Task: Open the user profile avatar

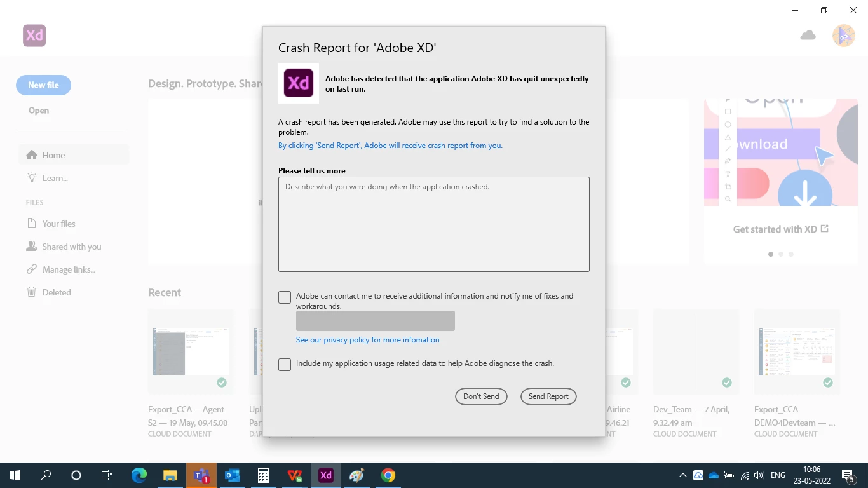Action: (x=844, y=36)
